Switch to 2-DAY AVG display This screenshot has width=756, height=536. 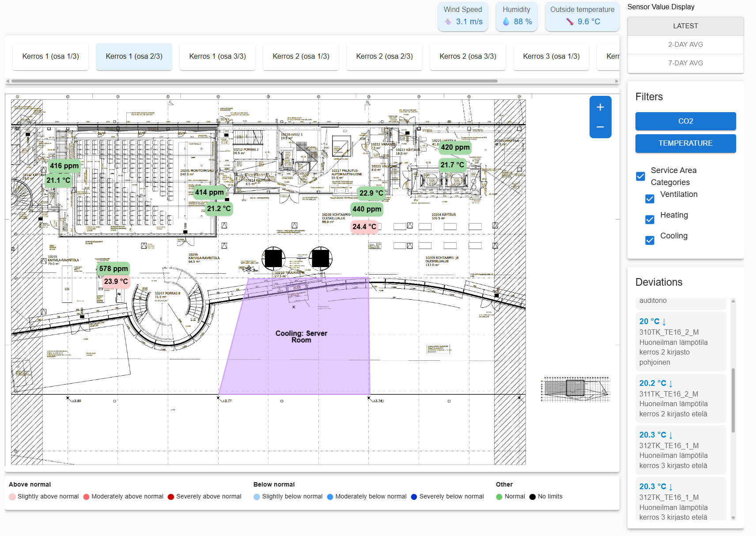click(x=686, y=45)
